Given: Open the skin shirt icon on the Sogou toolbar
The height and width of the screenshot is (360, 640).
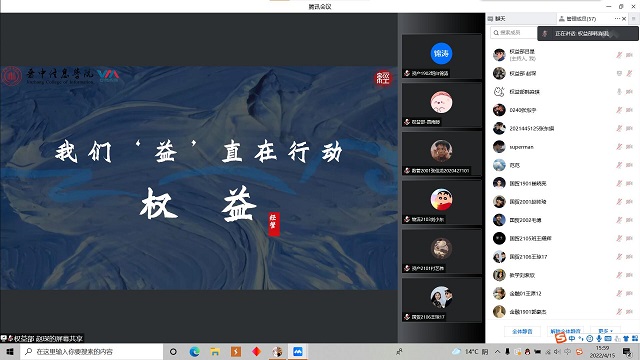Looking at the screenshot, I should pos(626,338).
